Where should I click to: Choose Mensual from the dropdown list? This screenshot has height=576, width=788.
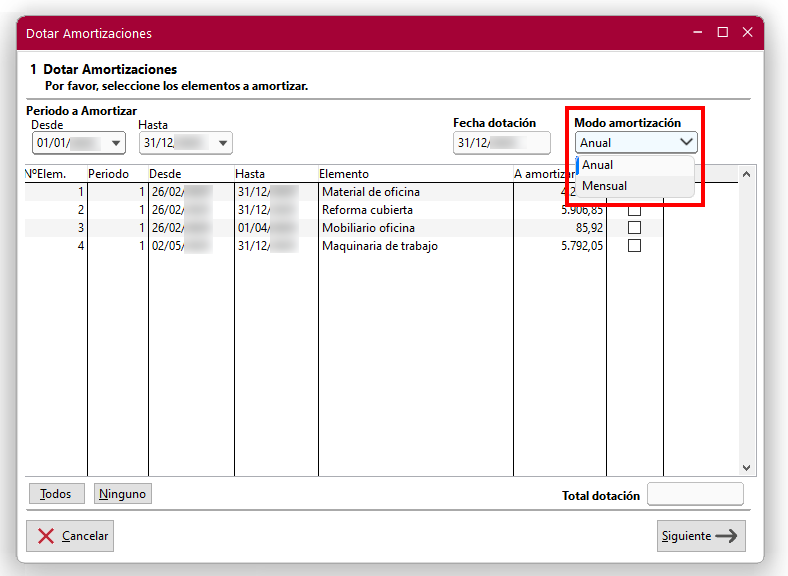click(605, 186)
